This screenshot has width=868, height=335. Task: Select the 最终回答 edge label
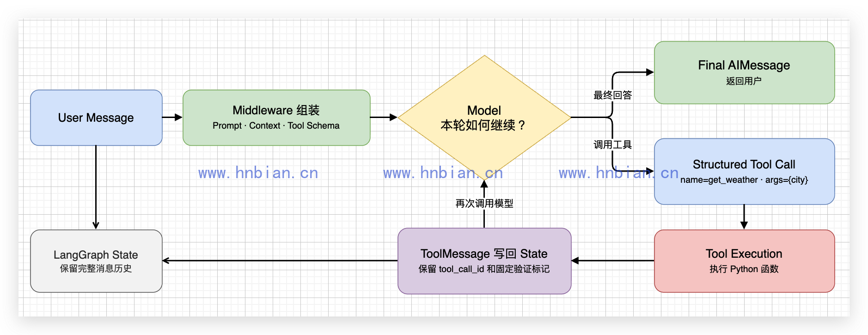[x=612, y=95]
